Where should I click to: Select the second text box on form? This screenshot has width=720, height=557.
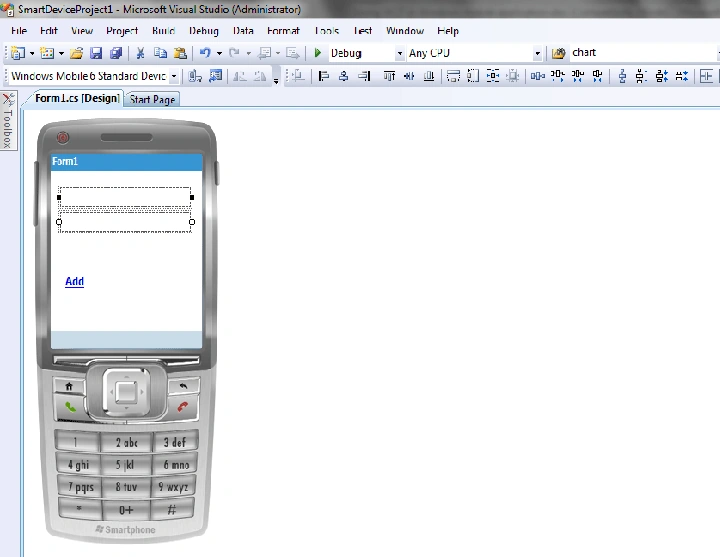click(125, 222)
